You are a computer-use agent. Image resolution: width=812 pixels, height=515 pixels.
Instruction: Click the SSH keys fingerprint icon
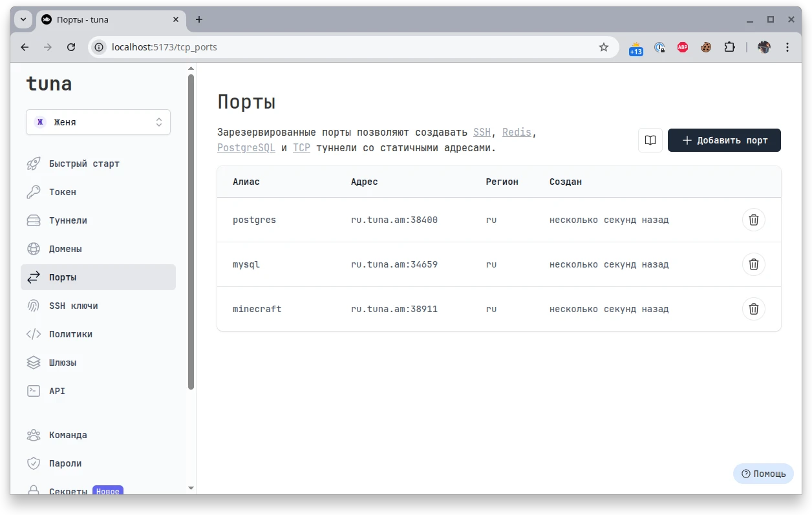(34, 306)
